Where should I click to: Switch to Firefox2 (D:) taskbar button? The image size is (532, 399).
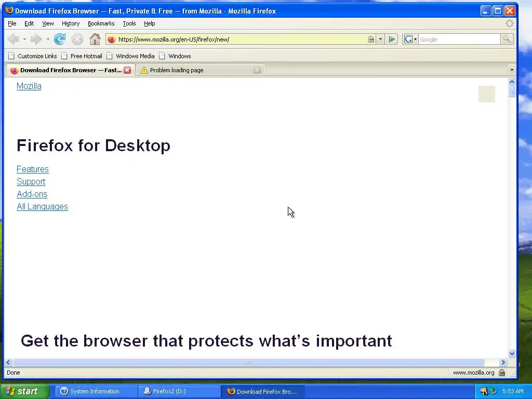[179, 391]
